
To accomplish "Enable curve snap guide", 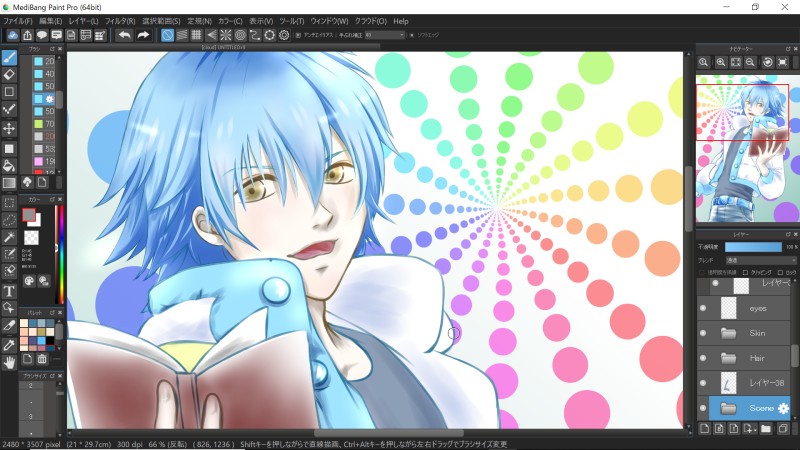I will tap(255, 35).
